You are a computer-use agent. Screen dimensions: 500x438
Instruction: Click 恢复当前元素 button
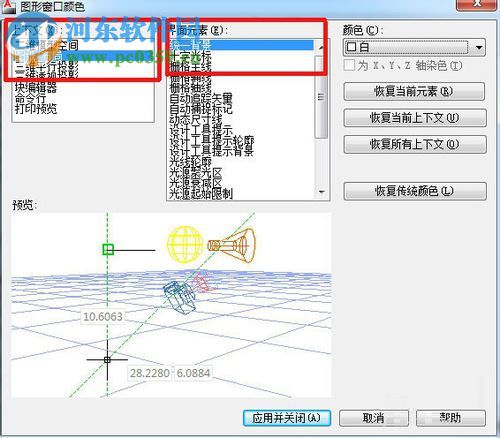click(x=414, y=91)
